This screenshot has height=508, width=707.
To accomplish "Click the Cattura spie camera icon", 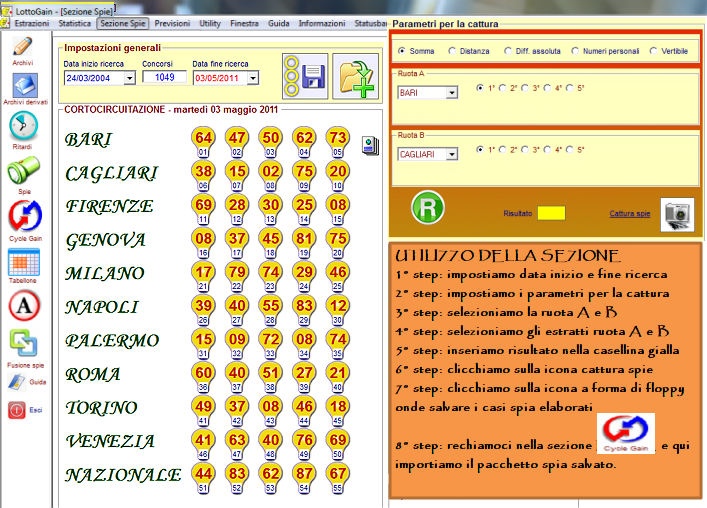I will 677,215.
